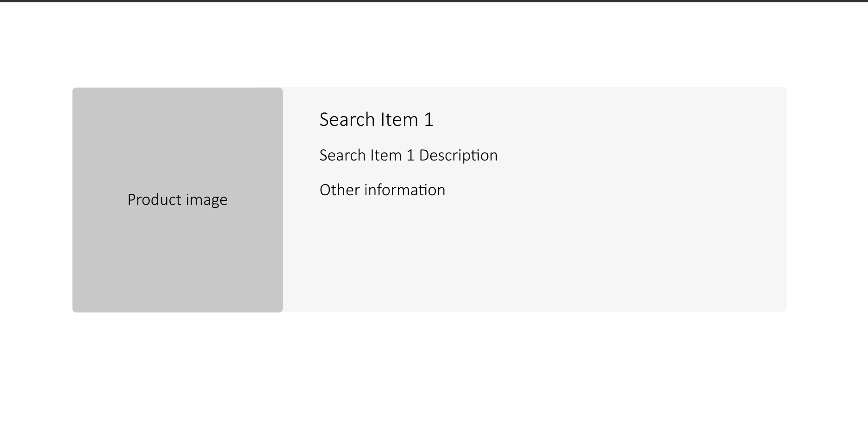Click the "1" in the Search Item 1 heading
The height and width of the screenshot is (432, 868).
pos(428,120)
